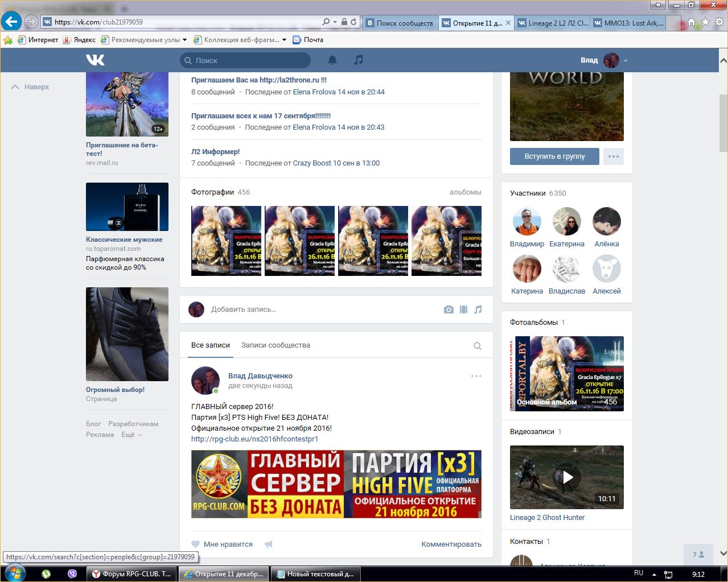Viewport: 728px width, 582px height.
Task: Open member Алексей's avatar
Action: (x=607, y=269)
